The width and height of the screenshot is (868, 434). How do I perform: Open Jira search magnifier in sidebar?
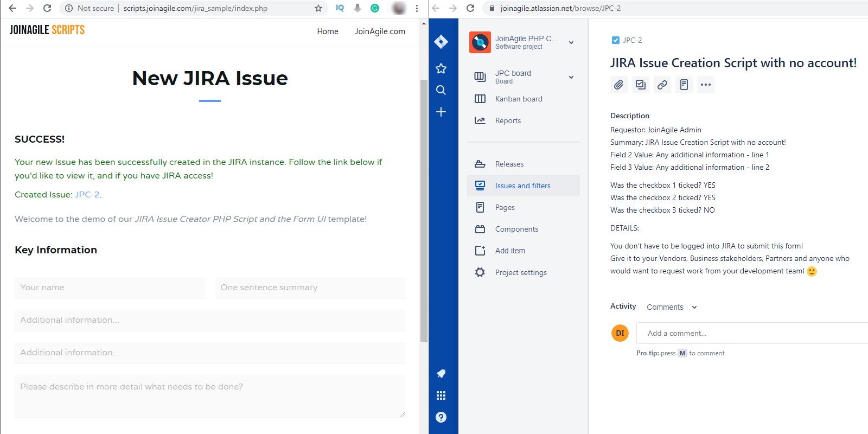(441, 90)
